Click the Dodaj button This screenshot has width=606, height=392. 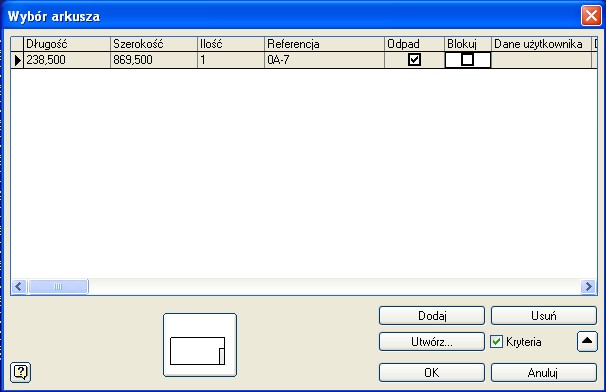432,316
